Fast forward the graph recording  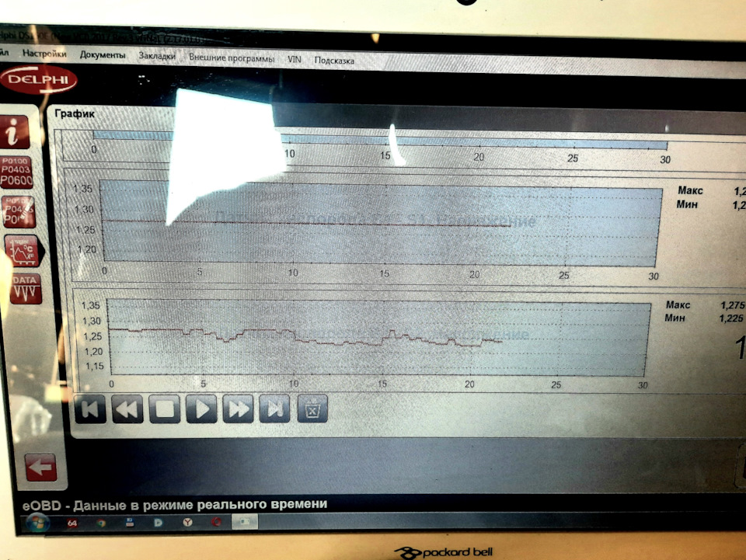click(238, 409)
